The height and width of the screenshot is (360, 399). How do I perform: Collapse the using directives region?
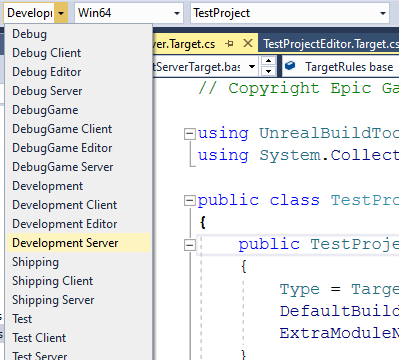point(189,134)
